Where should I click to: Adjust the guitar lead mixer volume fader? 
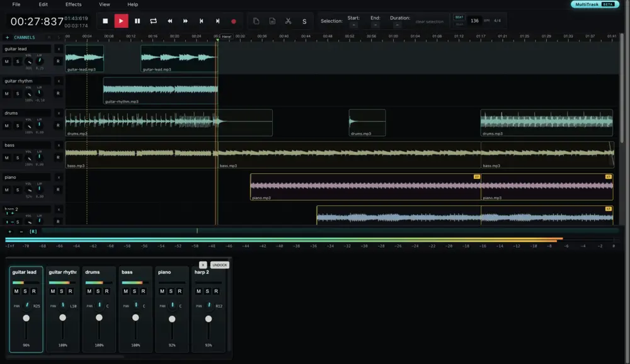pos(26,318)
